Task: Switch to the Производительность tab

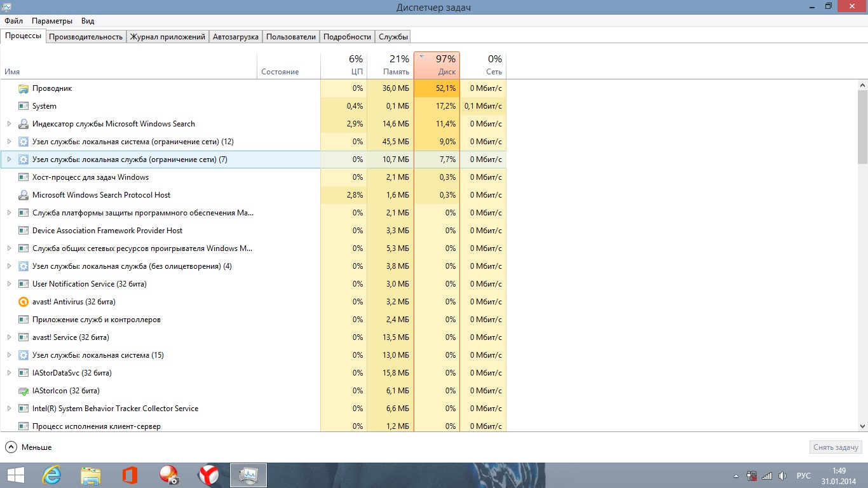Action: pos(86,37)
